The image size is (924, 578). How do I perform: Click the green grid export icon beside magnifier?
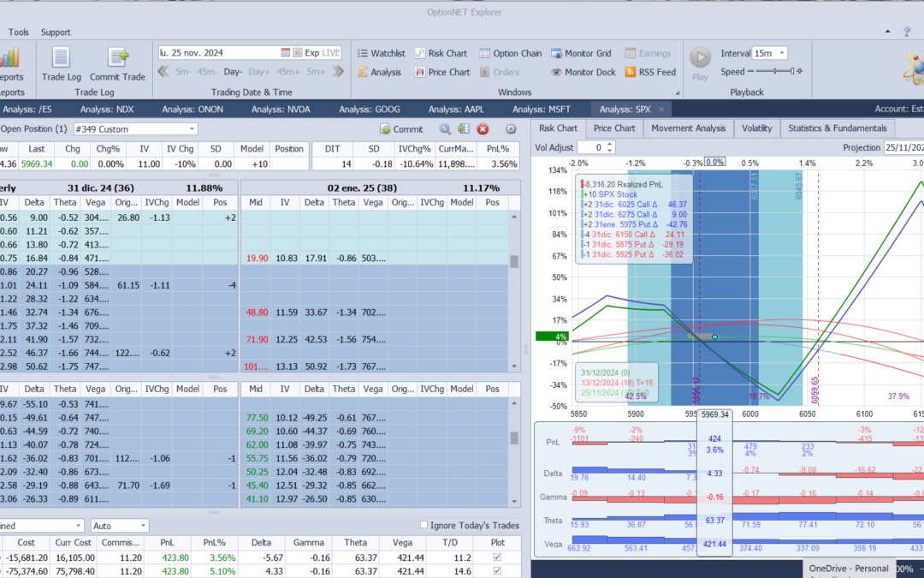(x=464, y=129)
